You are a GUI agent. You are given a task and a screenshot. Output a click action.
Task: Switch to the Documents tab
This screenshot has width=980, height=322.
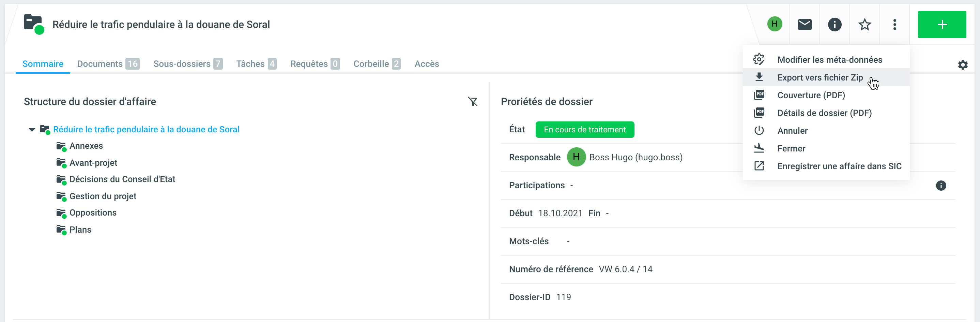(x=108, y=64)
